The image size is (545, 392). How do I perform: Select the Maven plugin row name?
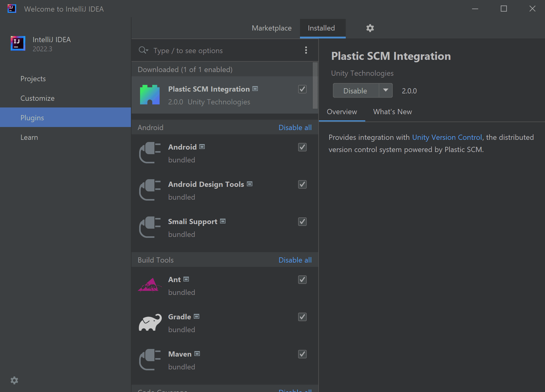180,354
